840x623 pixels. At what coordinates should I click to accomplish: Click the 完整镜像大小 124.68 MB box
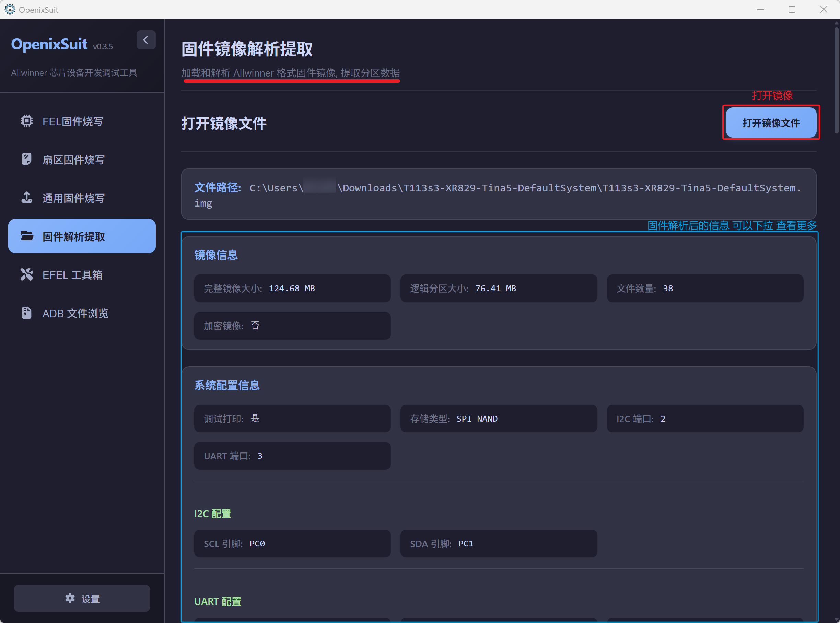tap(292, 289)
